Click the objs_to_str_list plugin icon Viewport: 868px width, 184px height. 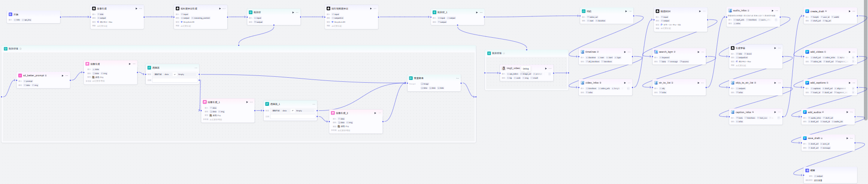(x=733, y=83)
